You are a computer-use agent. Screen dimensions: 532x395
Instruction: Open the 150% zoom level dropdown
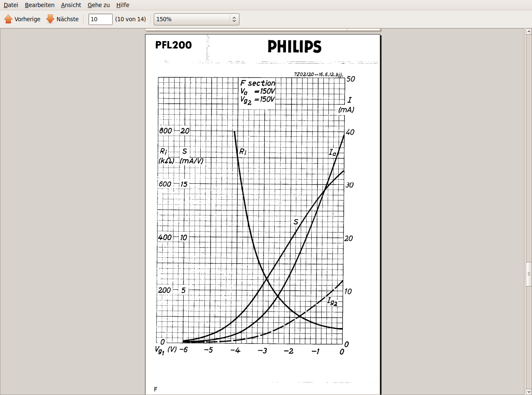click(x=196, y=19)
